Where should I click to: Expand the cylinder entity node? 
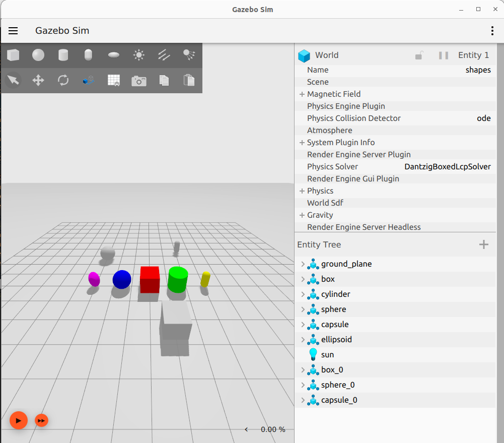coord(303,294)
